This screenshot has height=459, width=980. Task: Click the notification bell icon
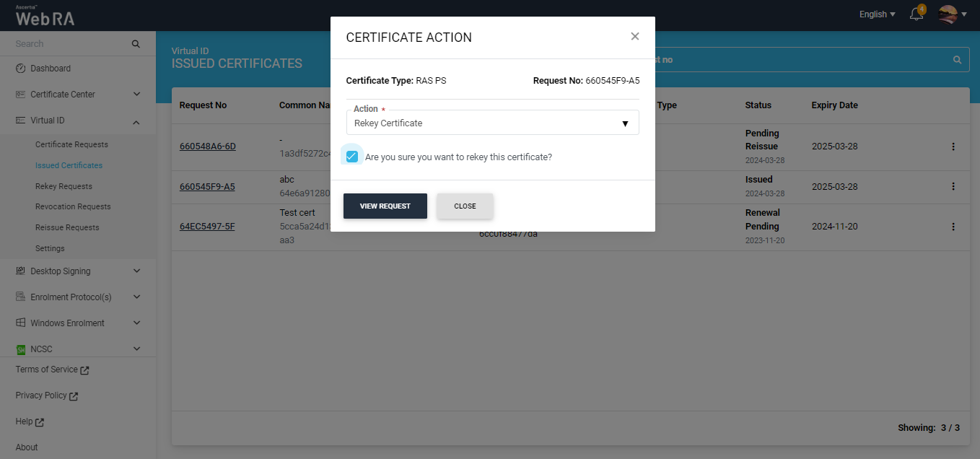916,14
